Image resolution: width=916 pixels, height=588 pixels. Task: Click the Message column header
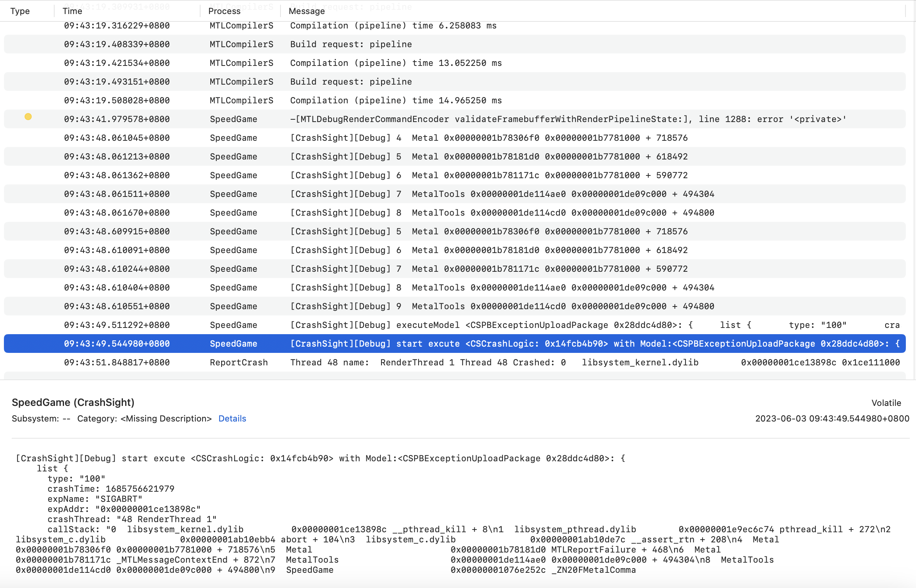tap(307, 11)
